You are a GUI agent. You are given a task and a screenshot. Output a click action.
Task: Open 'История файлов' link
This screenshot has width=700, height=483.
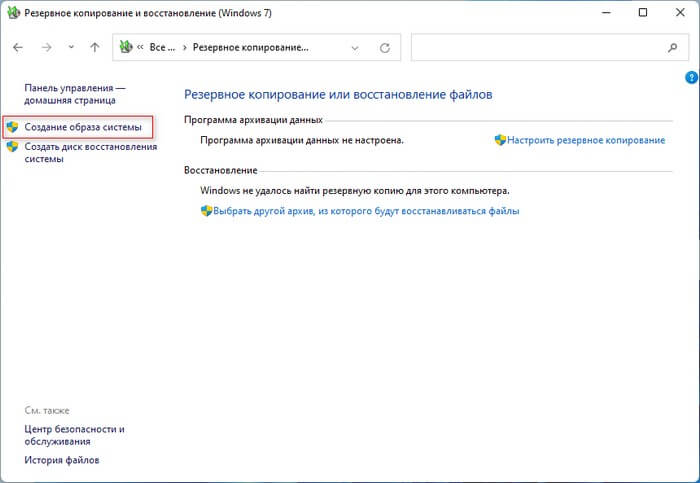pyautogui.click(x=62, y=460)
